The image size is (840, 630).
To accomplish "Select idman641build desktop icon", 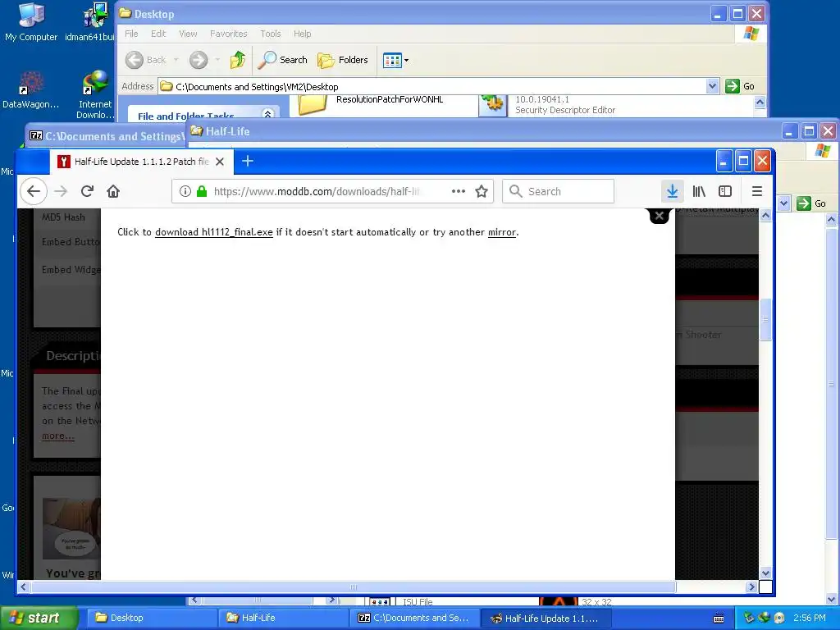I will (90, 22).
